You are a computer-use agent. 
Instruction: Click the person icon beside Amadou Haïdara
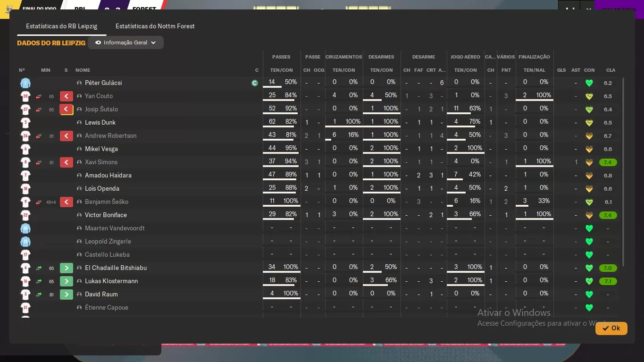click(79, 176)
